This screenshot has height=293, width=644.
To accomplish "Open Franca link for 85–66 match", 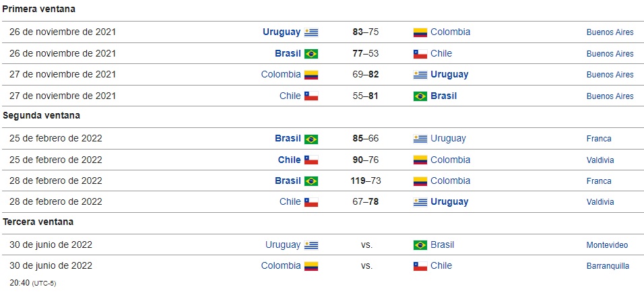I will tap(599, 139).
